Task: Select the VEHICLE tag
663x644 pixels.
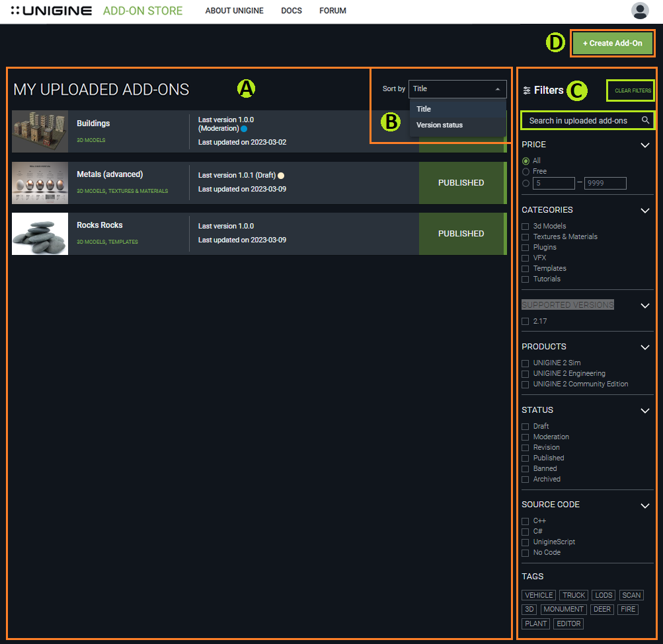Action: [539, 595]
